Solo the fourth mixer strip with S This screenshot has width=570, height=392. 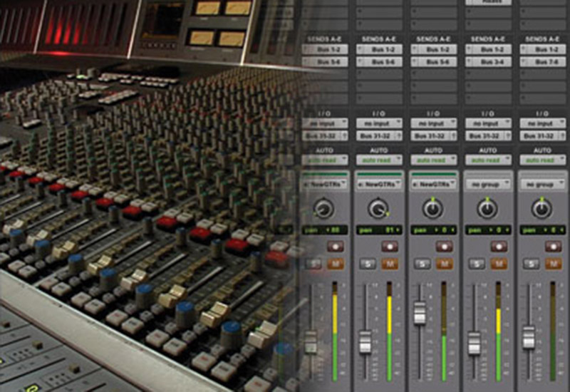coord(477,264)
